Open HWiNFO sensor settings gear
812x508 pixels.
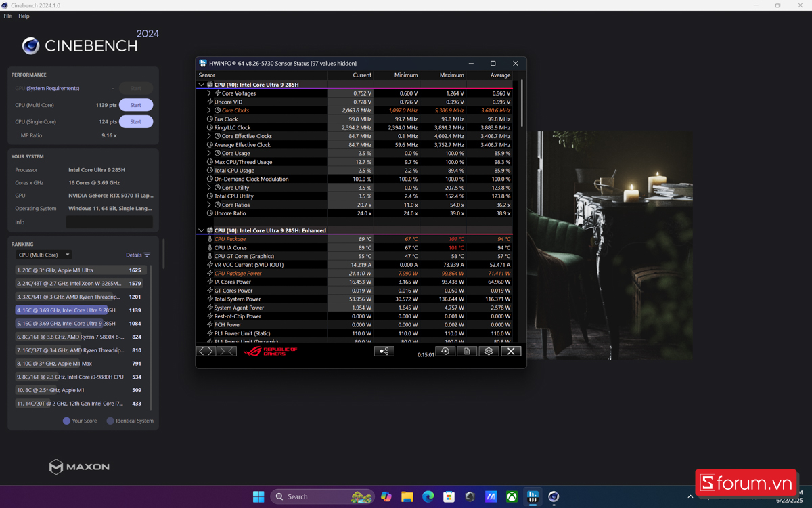[489, 352]
